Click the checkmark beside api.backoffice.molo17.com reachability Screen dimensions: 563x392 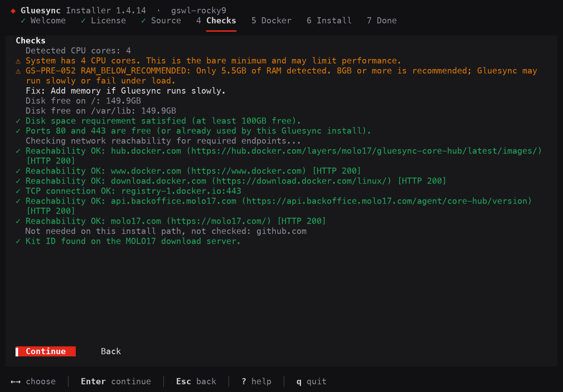[x=18, y=201]
